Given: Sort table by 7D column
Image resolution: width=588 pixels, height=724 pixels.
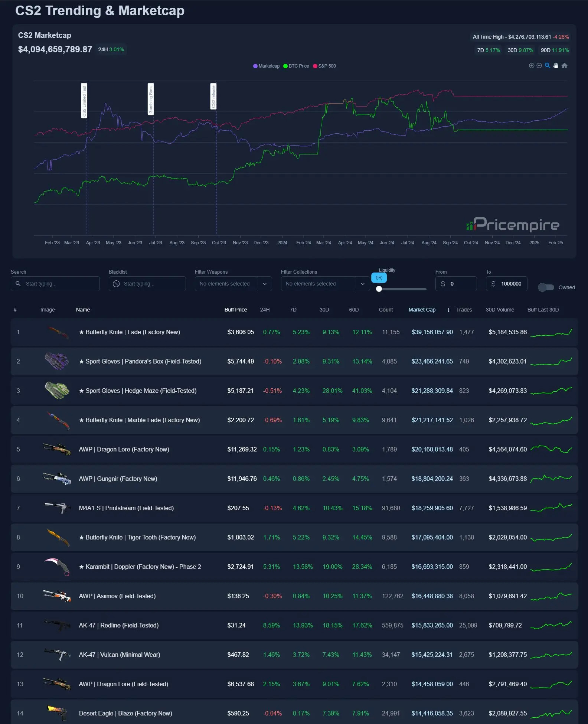Looking at the screenshot, I should 293,310.
